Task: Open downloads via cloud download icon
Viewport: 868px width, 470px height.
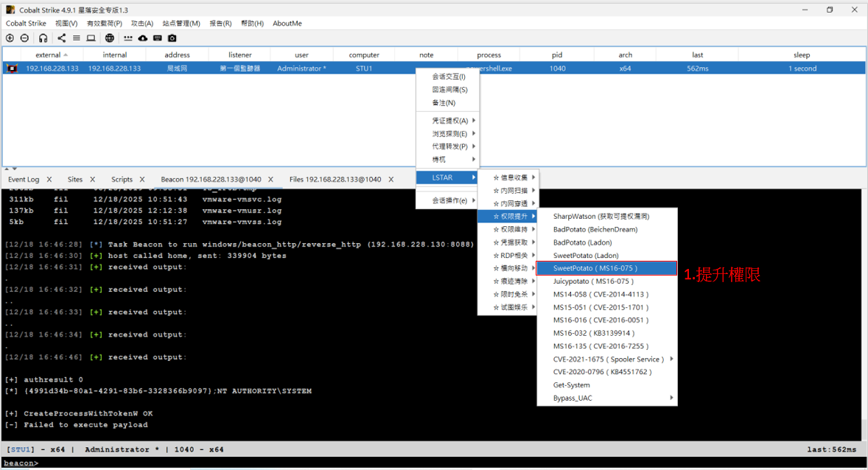Action: [143, 38]
